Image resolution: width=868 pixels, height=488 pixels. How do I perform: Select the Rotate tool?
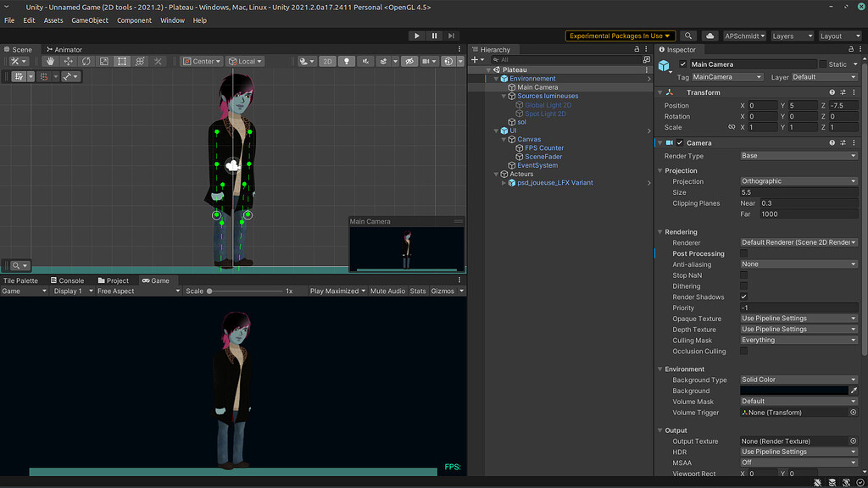[x=86, y=61]
